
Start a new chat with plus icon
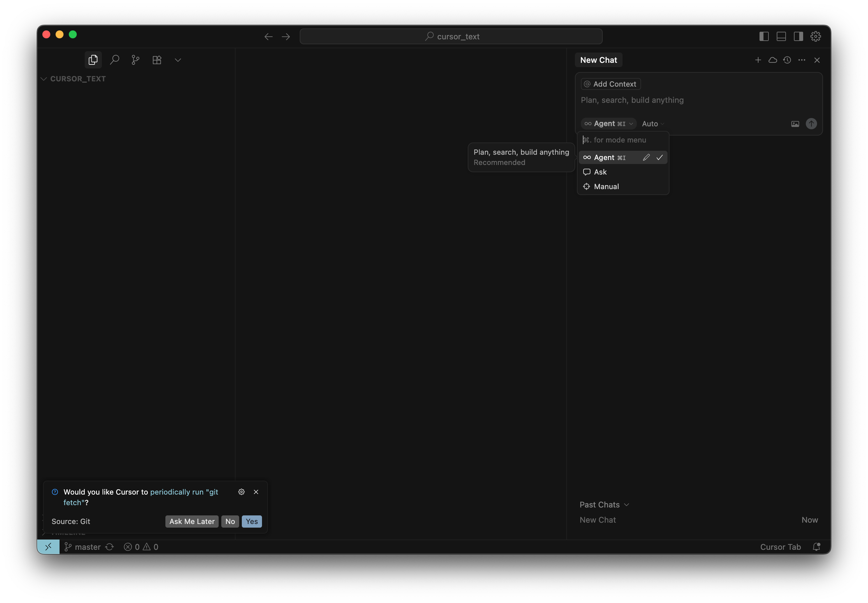[x=758, y=60]
